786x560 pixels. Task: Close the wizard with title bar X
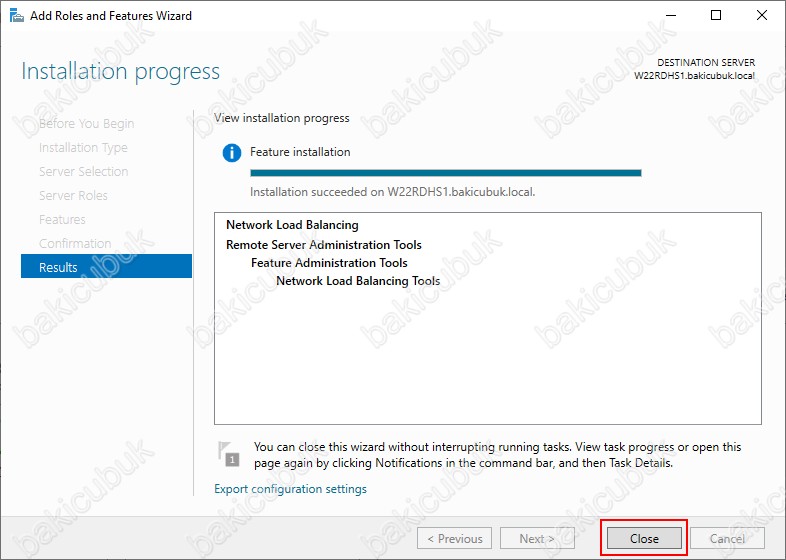[x=761, y=16]
